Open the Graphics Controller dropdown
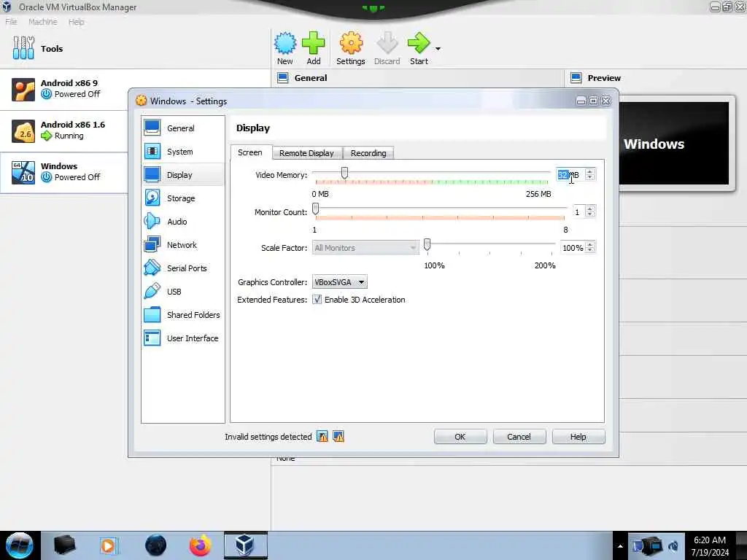Viewport: 747px width, 560px height. (340, 282)
